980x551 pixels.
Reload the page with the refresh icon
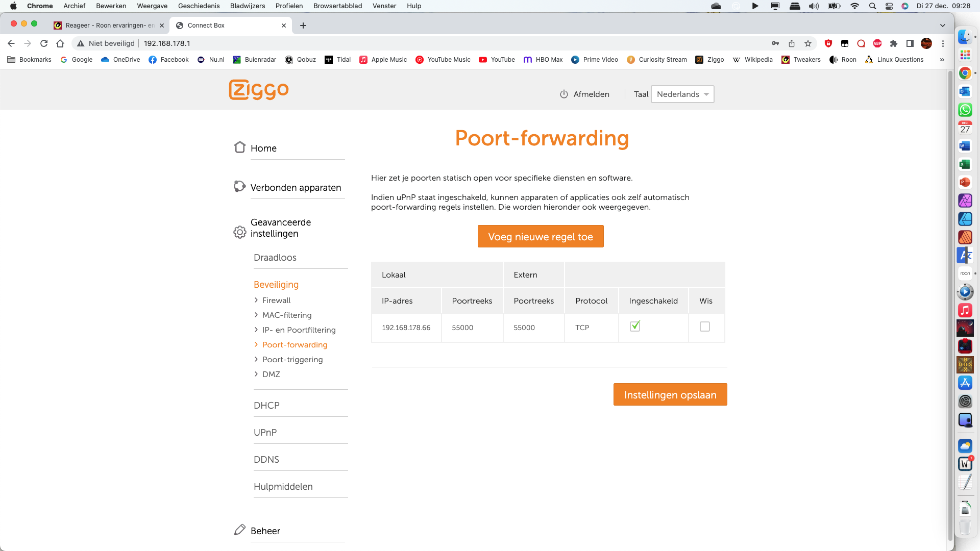click(44, 43)
